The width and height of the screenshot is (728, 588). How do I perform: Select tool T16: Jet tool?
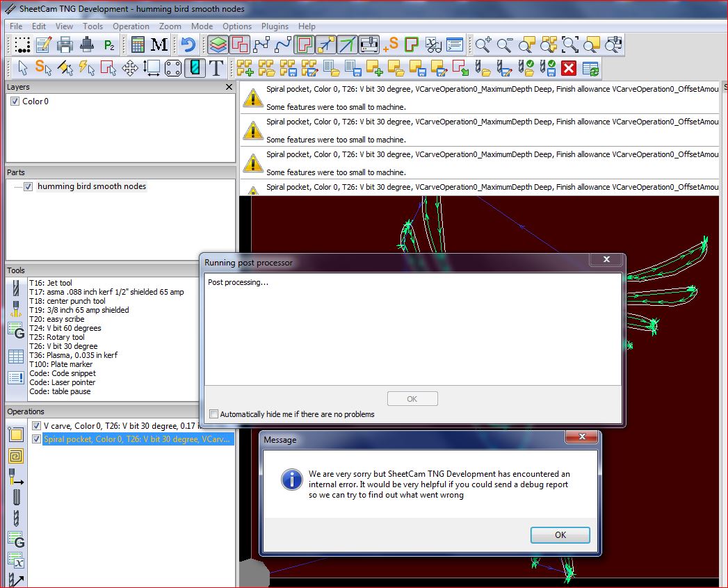pyautogui.click(x=51, y=283)
